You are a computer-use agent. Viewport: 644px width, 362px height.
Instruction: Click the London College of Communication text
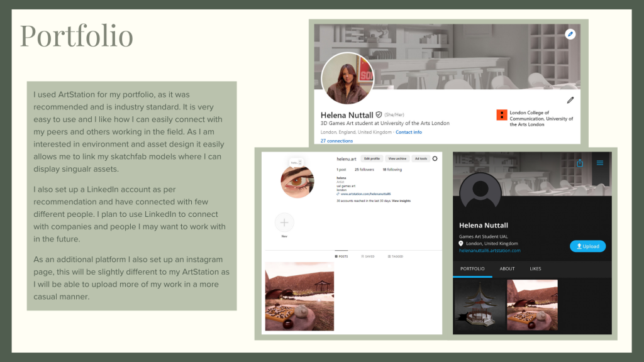coord(541,119)
